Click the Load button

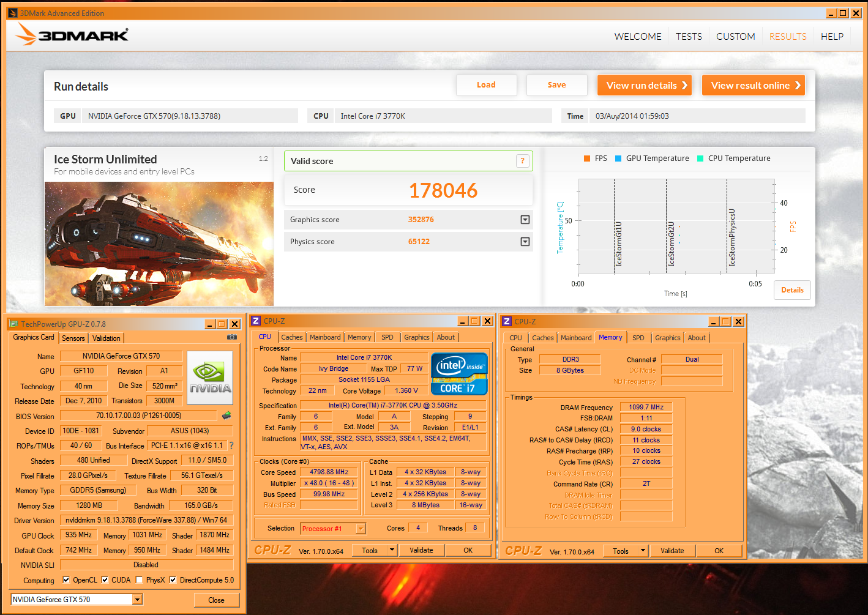(487, 85)
